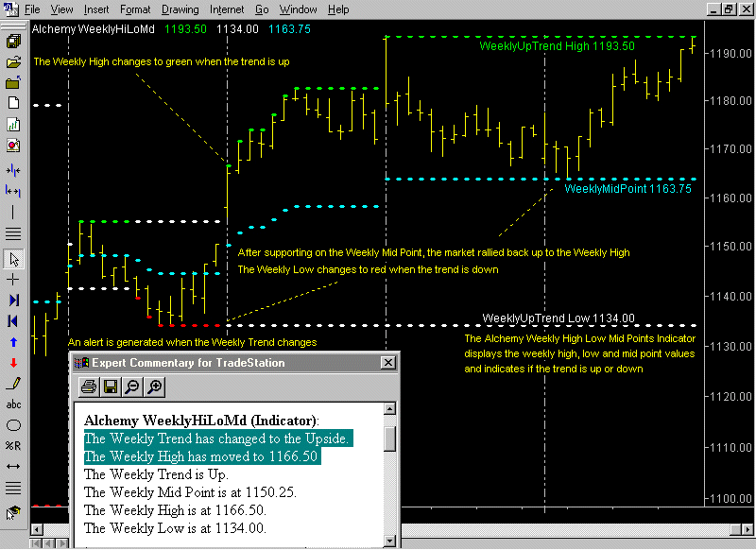Click 'The Weekly Mid Point is at 1150.25.'

[x=191, y=492]
